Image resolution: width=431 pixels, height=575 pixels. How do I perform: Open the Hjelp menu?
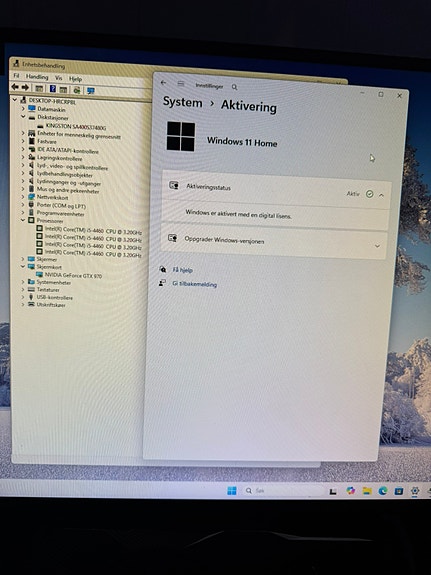click(75, 79)
